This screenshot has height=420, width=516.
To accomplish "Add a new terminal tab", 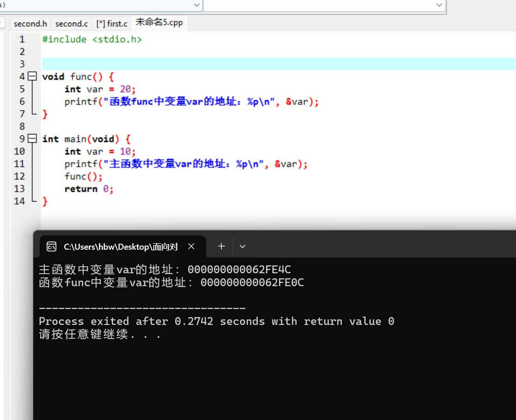I will coord(221,246).
